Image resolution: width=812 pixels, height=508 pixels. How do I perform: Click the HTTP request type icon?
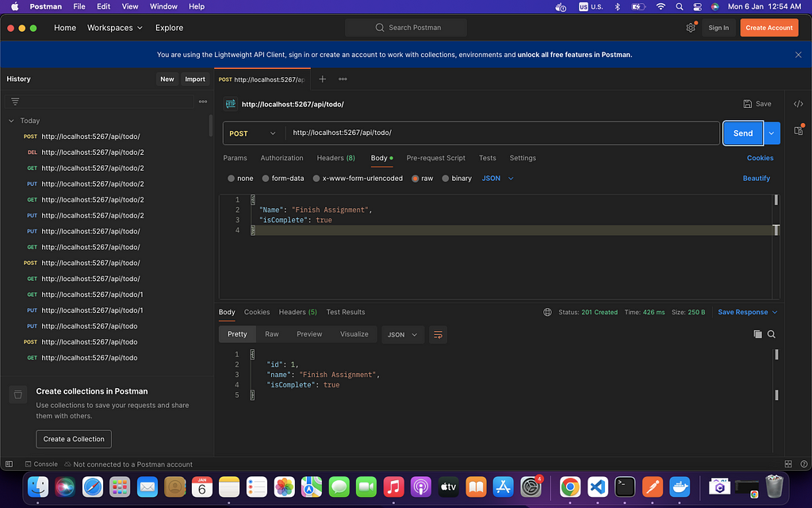tap(231, 104)
